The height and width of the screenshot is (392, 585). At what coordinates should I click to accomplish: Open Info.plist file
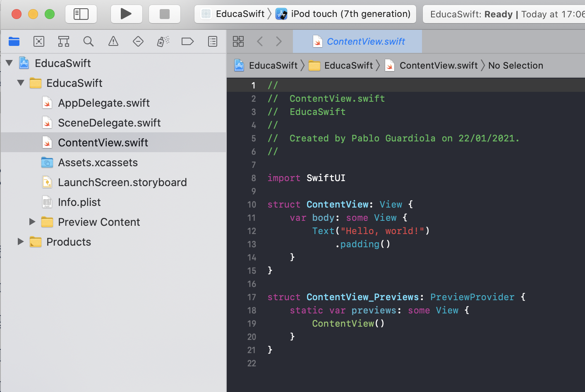click(79, 202)
